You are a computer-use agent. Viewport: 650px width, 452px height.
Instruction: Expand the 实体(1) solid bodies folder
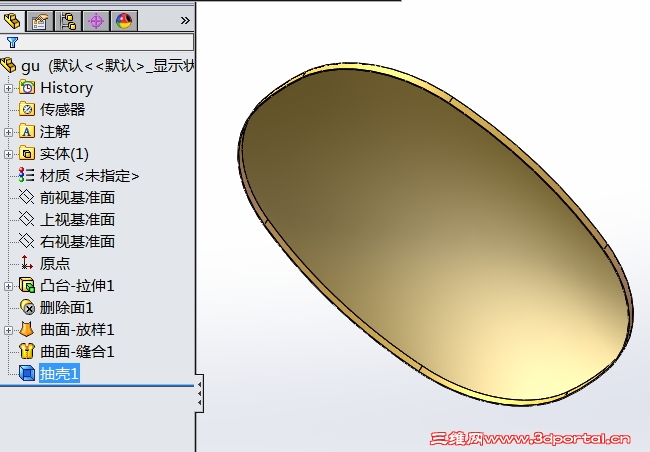(8, 154)
